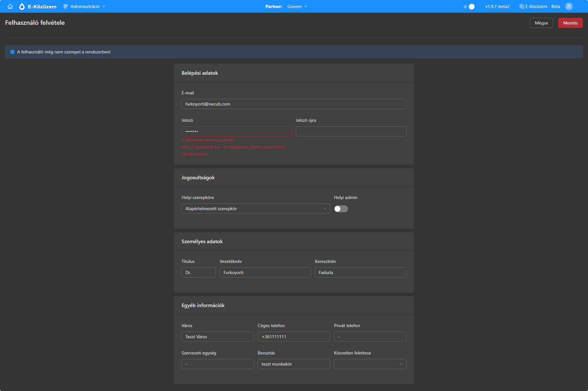The width and height of the screenshot is (588, 391).
Task: Click the home icon in top bar
Action: (x=10, y=6)
